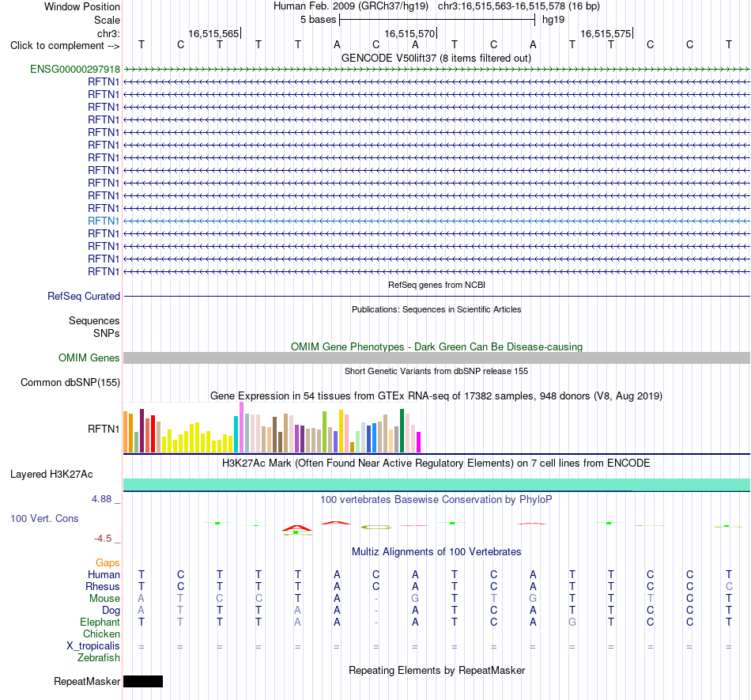Select the Zebrafish alignment row label
The image size is (751, 700).
(99, 658)
